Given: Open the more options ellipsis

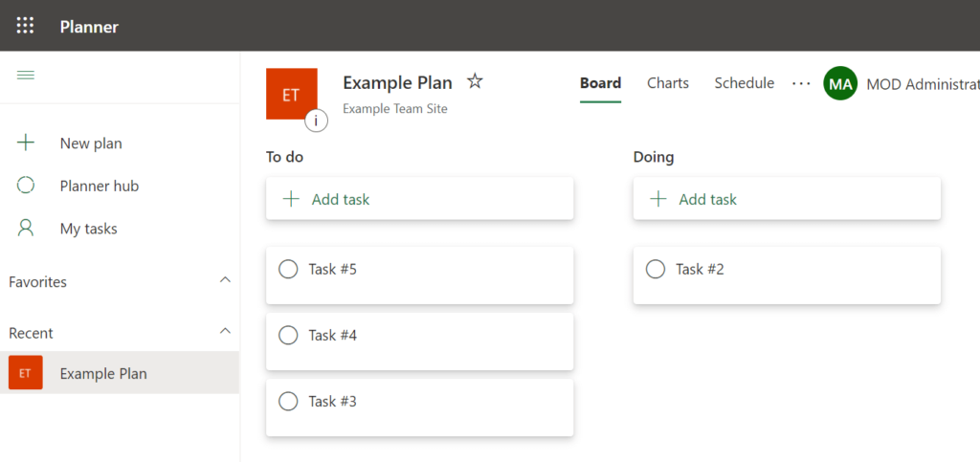Looking at the screenshot, I should click(x=801, y=83).
